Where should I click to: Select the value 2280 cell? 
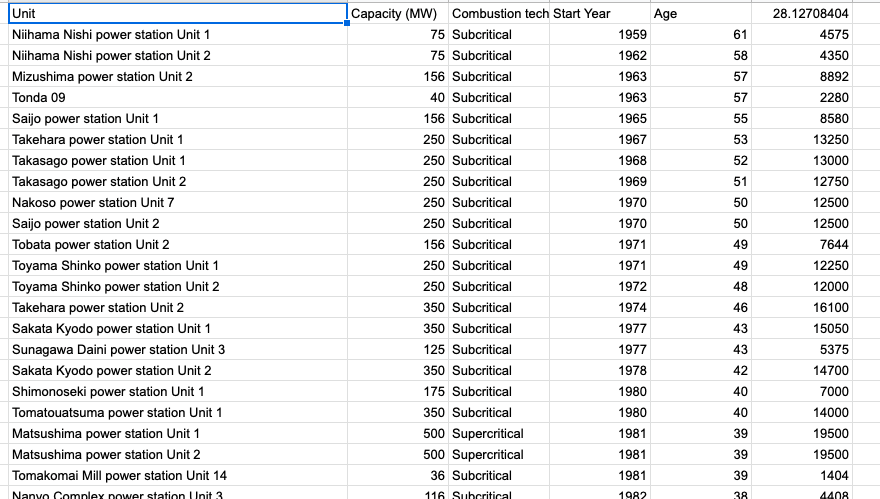[x=802, y=98]
